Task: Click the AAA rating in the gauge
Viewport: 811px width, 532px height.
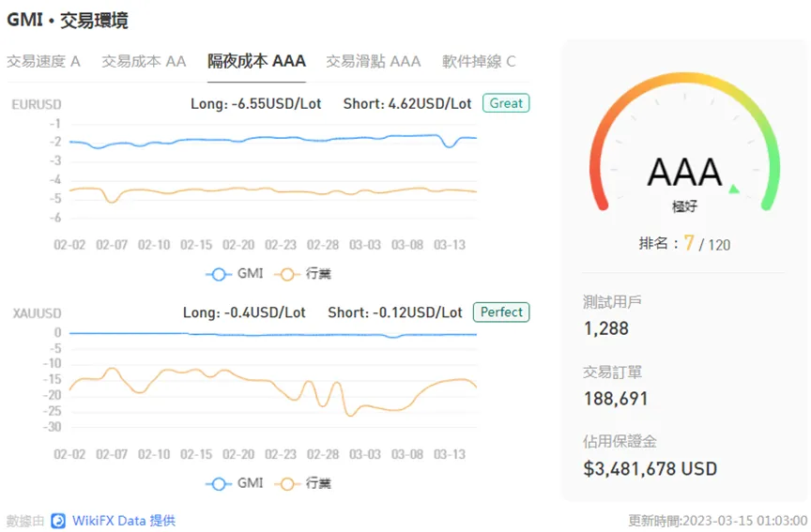Action: (x=684, y=172)
